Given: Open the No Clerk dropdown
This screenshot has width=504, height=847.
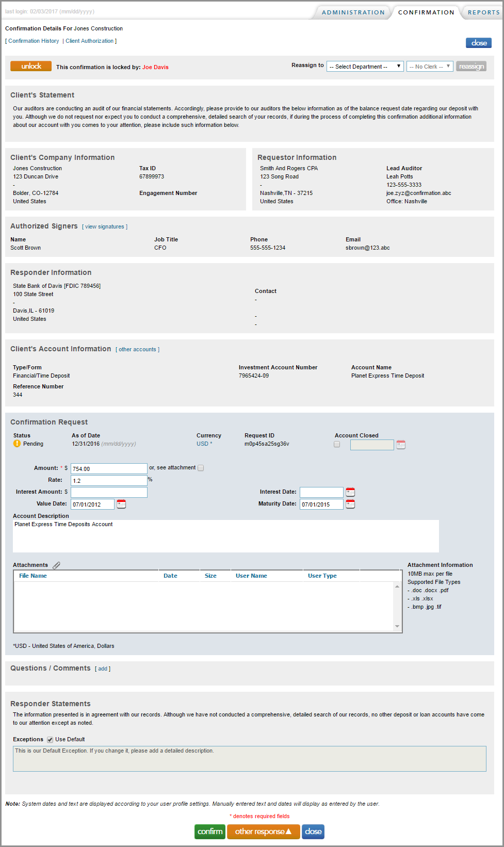Looking at the screenshot, I should 429,67.
